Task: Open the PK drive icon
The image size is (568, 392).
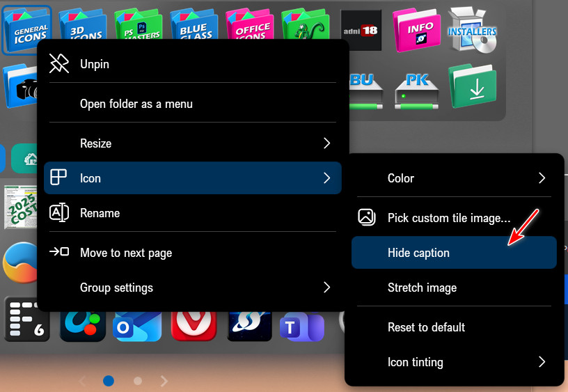Action: coord(417,88)
